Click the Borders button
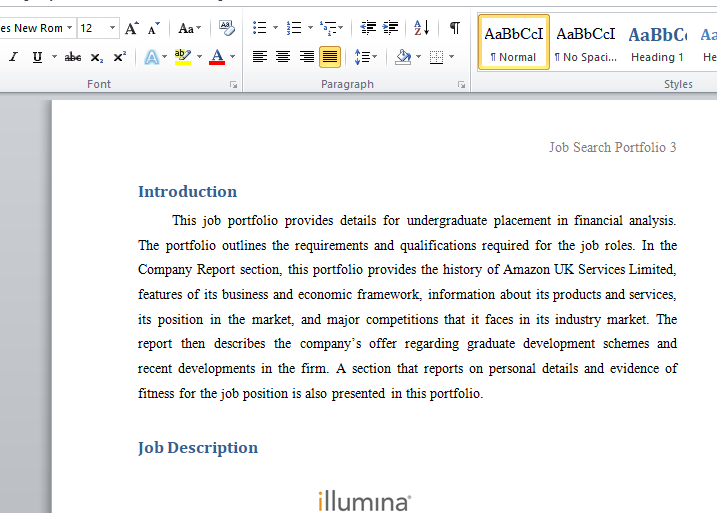Image resolution: width=717 pixels, height=513 pixels. click(x=436, y=57)
